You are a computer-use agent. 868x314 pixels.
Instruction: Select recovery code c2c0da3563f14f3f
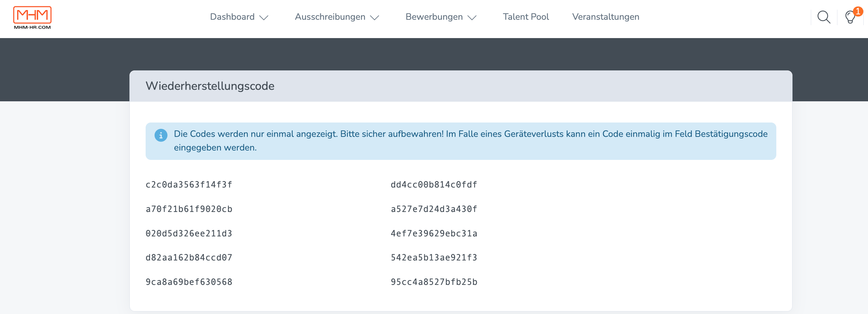tap(189, 185)
